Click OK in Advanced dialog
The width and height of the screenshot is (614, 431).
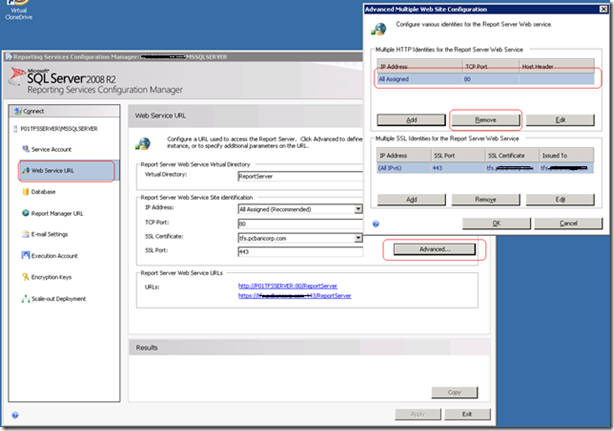tap(497, 223)
